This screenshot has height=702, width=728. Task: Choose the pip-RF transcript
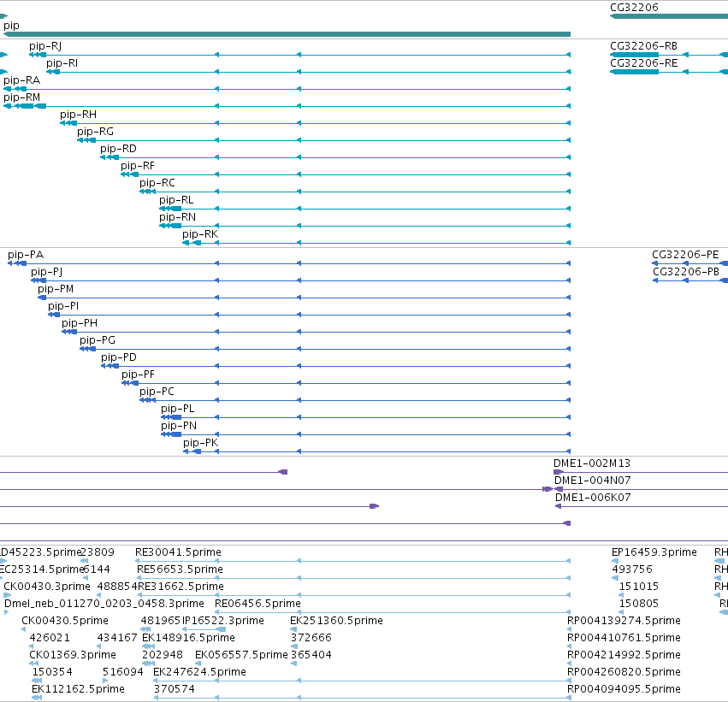point(138,166)
